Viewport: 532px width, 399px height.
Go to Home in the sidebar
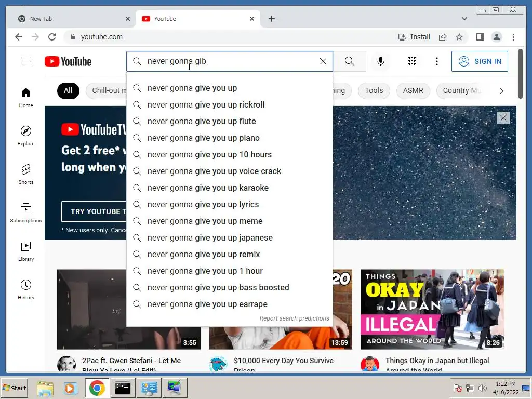(26, 98)
